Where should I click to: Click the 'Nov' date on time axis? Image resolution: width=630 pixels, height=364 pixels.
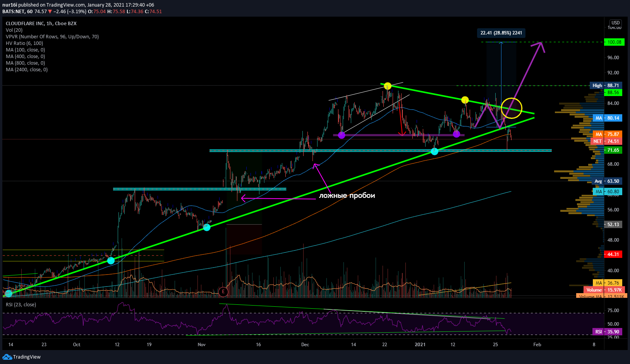click(x=201, y=344)
